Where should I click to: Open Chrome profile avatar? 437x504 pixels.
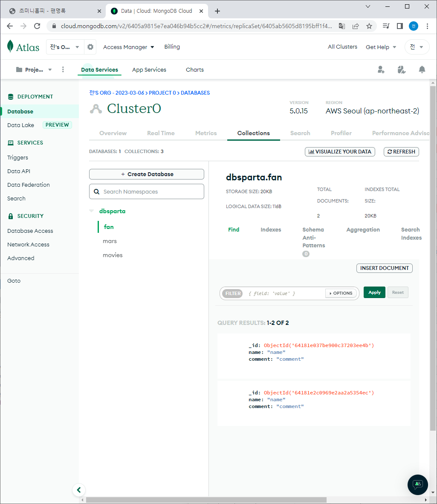(x=414, y=26)
